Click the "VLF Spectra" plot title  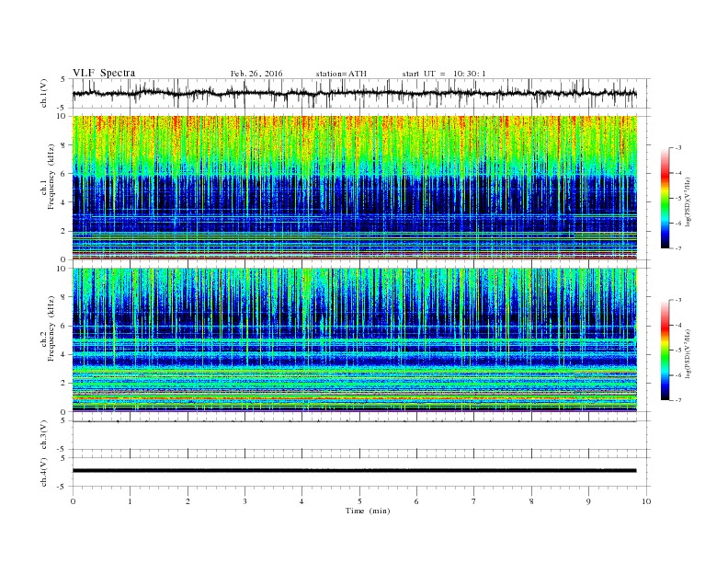[104, 73]
